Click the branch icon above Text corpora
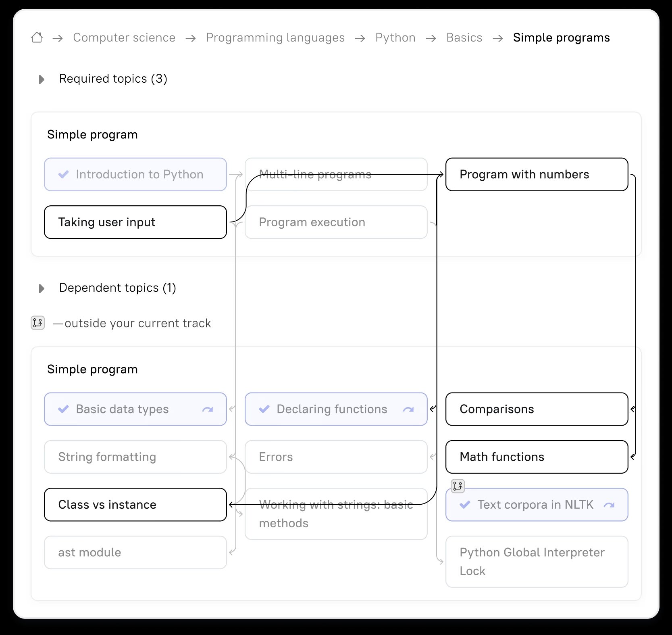This screenshot has width=672, height=635. [x=458, y=486]
